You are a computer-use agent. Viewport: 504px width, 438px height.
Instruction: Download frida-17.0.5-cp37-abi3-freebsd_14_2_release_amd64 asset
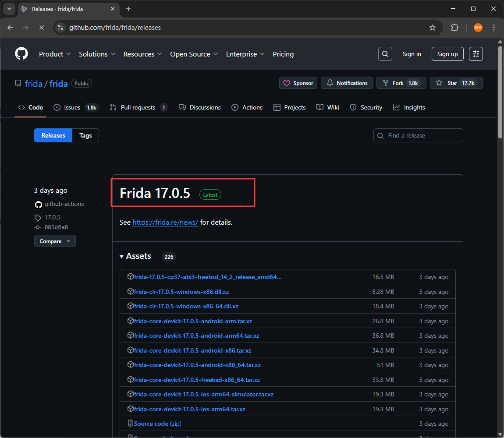(208, 277)
